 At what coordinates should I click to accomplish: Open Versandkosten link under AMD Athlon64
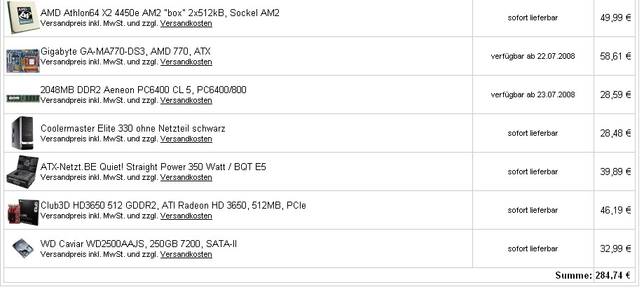(186, 23)
